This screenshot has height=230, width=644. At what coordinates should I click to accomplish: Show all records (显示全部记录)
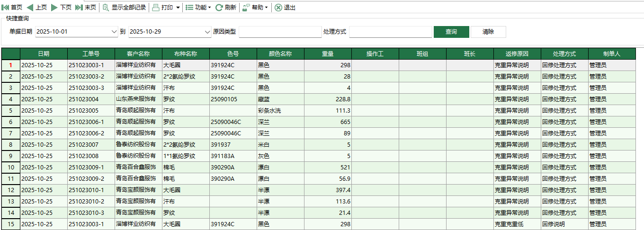(x=124, y=8)
